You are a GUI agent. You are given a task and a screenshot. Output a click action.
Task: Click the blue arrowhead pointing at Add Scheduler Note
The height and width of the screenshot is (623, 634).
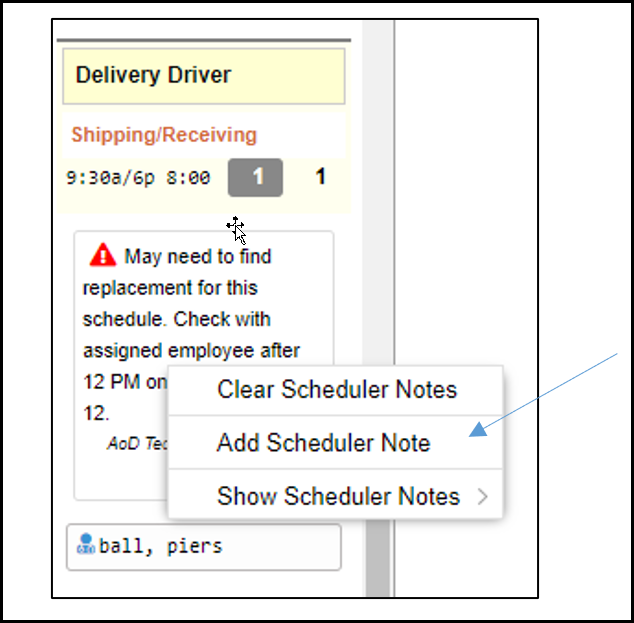click(x=478, y=429)
